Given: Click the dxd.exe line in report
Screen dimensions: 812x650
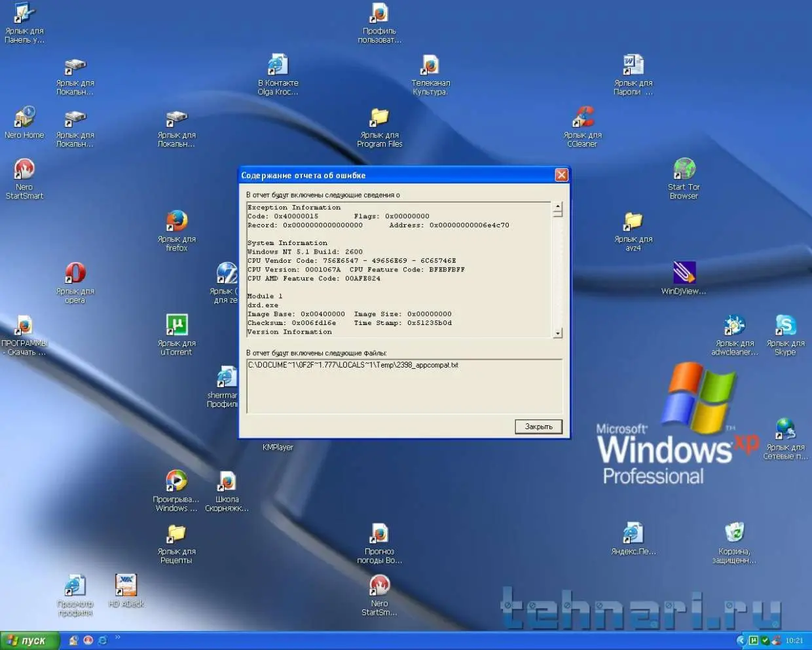Looking at the screenshot, I should tap(263, 305).
